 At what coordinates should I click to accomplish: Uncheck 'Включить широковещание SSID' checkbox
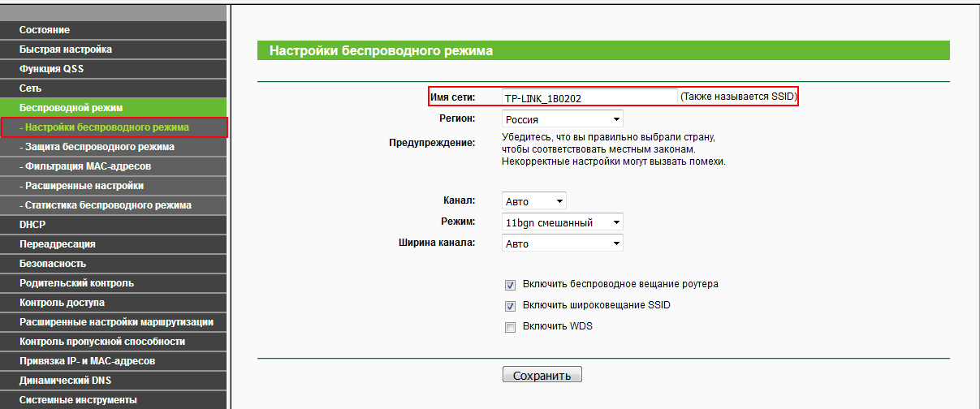point(511,306)
